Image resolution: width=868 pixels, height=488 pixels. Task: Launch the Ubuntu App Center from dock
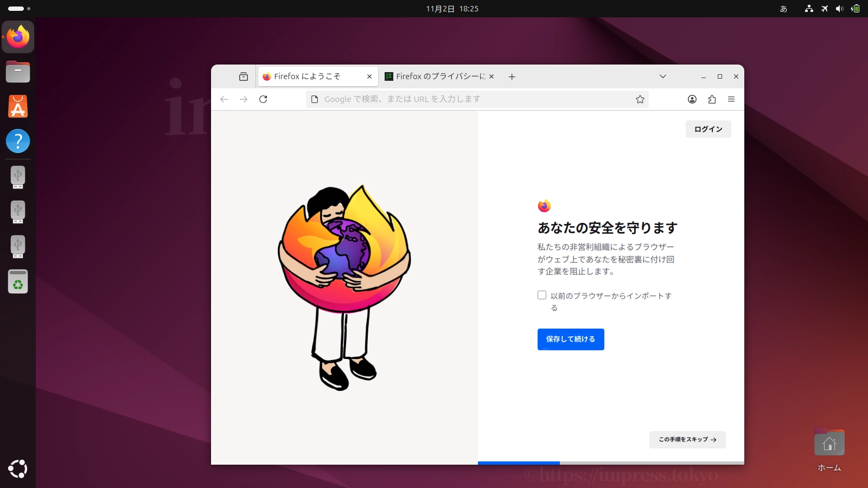click(18, 106)
